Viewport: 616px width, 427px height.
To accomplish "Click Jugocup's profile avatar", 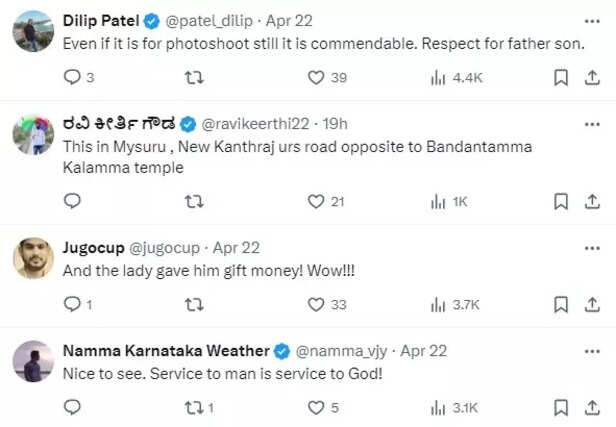I will [x=33, y=257].
